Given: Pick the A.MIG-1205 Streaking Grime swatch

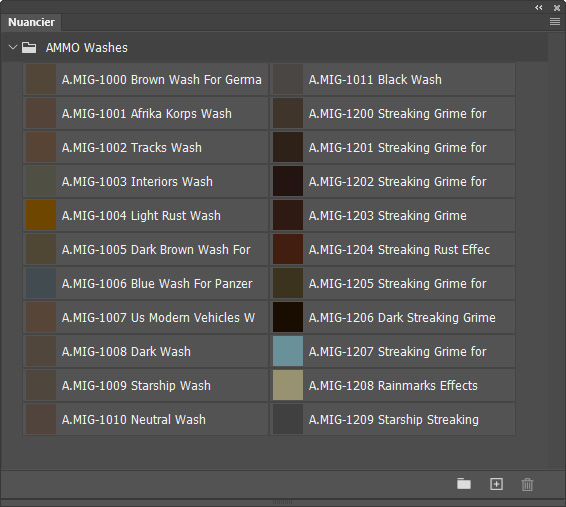Looking at the screenshot, I should [x=288, y=283].
